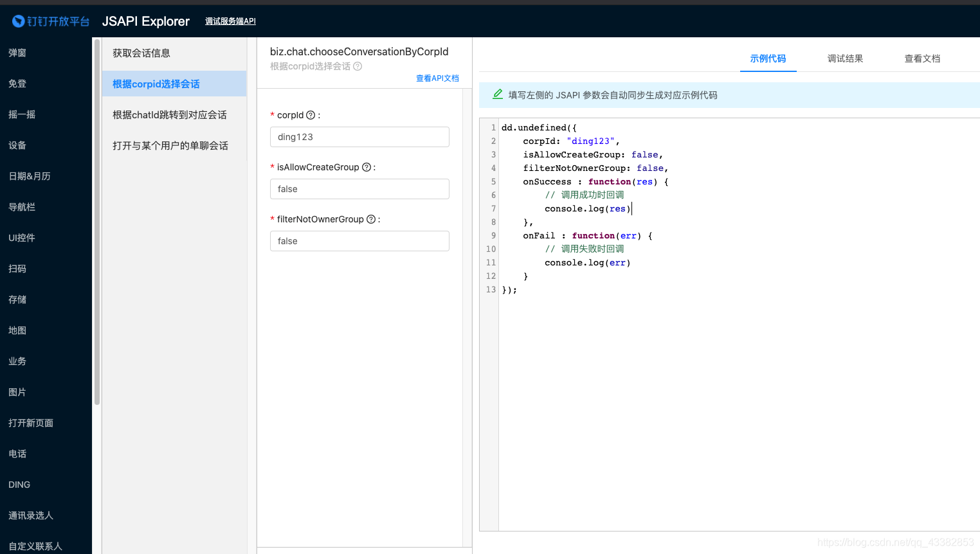Focus the filterNotOwnerGroup input field
The width and height of the screenshot is (980, 554).
tap(359, 241)
